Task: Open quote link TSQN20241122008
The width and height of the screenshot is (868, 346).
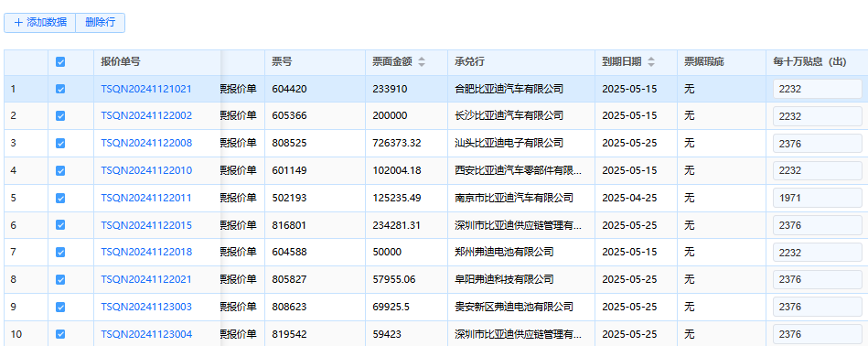Action: click(x=146, y=143)
